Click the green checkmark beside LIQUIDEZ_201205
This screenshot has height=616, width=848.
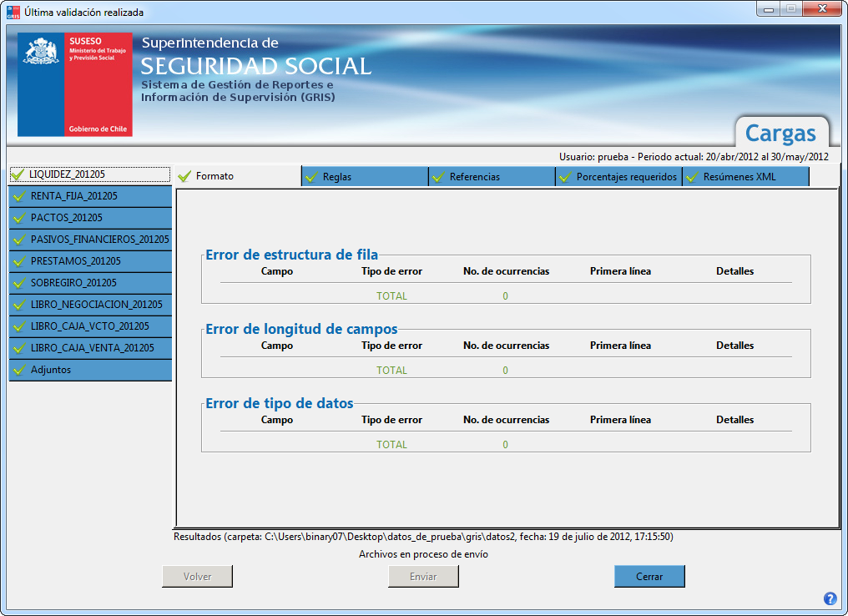tap(18, 174)
